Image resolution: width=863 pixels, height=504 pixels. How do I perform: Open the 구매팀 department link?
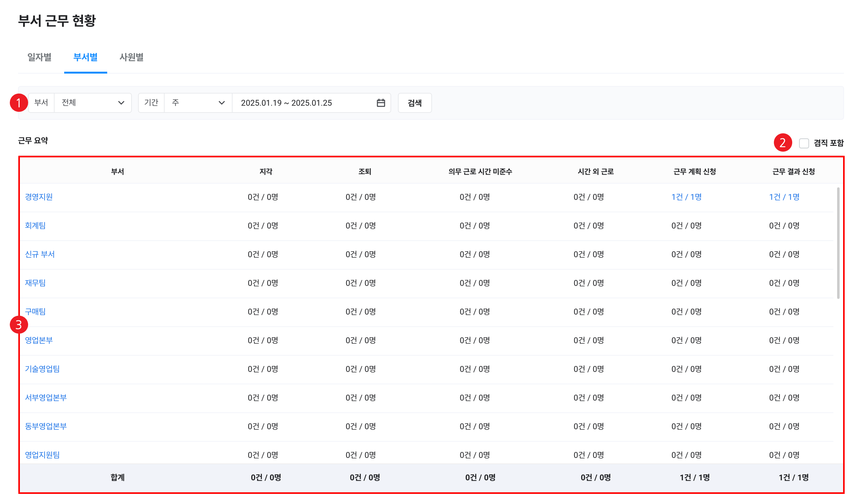(x=35, y=312)
